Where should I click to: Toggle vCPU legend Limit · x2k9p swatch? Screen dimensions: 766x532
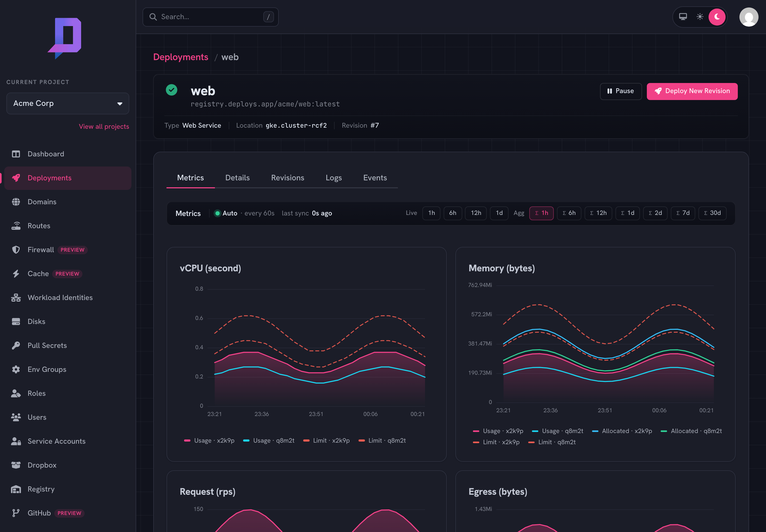(306, 441)
